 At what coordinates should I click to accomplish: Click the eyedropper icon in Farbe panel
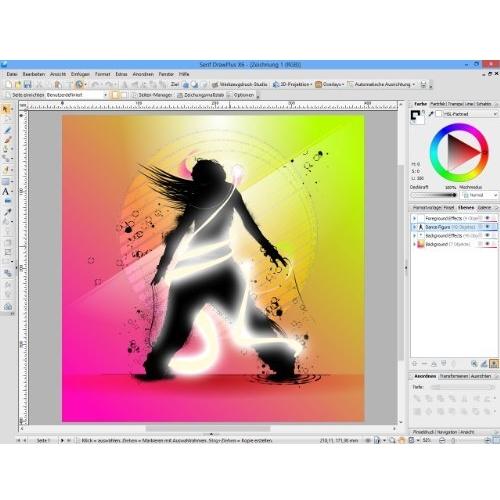pyautogui.click(x=431, y=114)
